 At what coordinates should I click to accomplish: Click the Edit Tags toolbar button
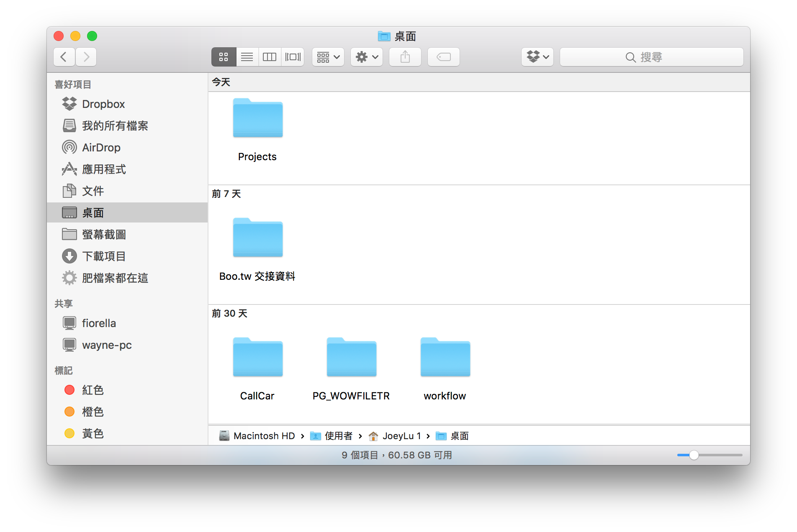pos(444,57)
